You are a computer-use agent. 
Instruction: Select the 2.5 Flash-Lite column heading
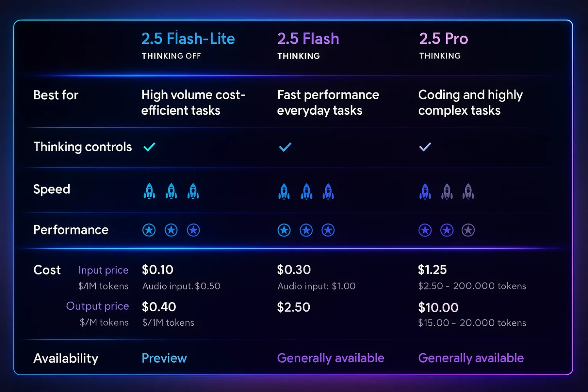188,39
